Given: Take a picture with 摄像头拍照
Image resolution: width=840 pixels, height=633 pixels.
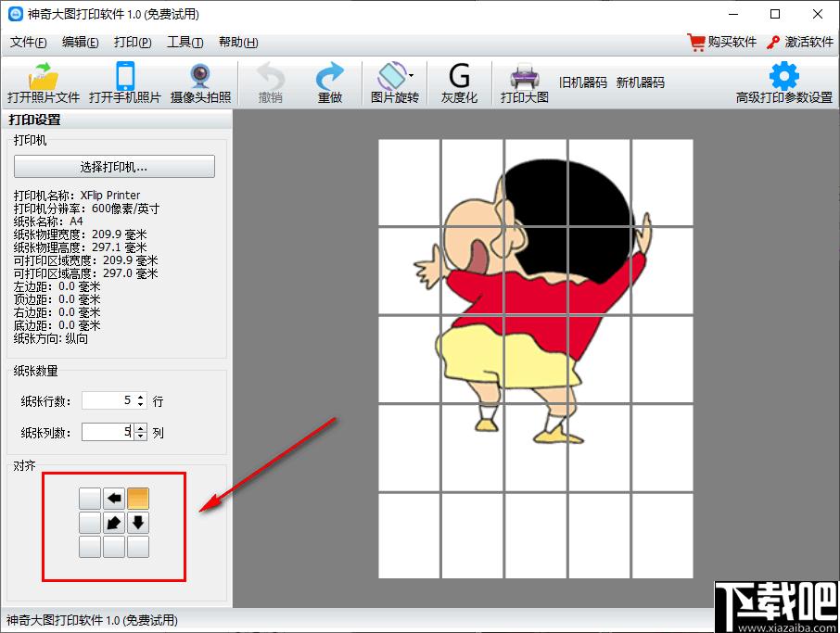Looking at the screenshot, I should coord(201,83).
